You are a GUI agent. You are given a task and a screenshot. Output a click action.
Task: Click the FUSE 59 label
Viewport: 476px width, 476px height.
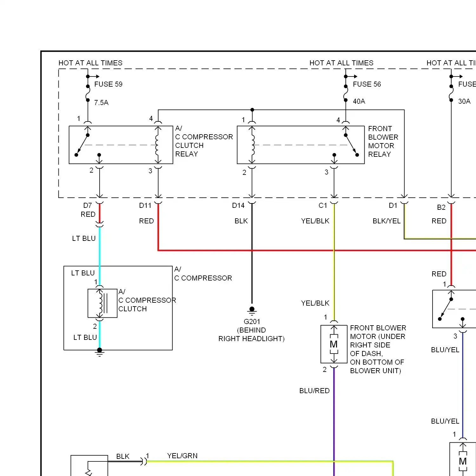click(108, 84)
